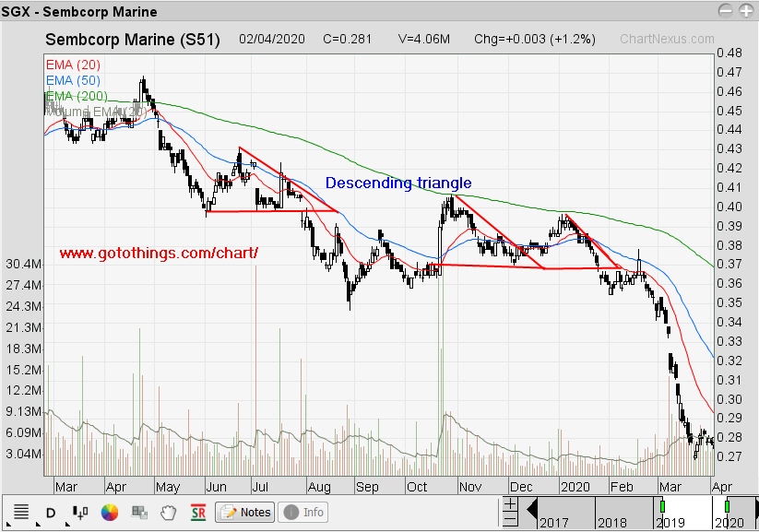Viewport: 759px width, 532px height.
Task: Click the EMA (50) legend label
Action: point(73,80)
